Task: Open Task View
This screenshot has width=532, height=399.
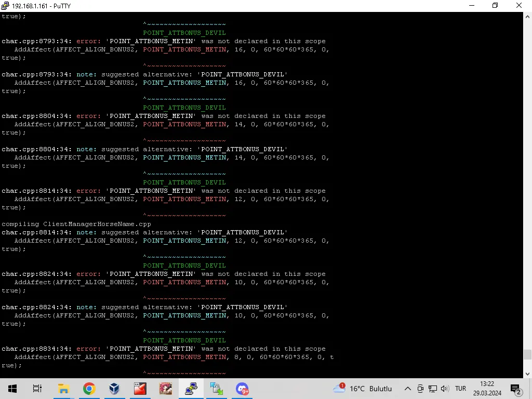Action: 37,389
